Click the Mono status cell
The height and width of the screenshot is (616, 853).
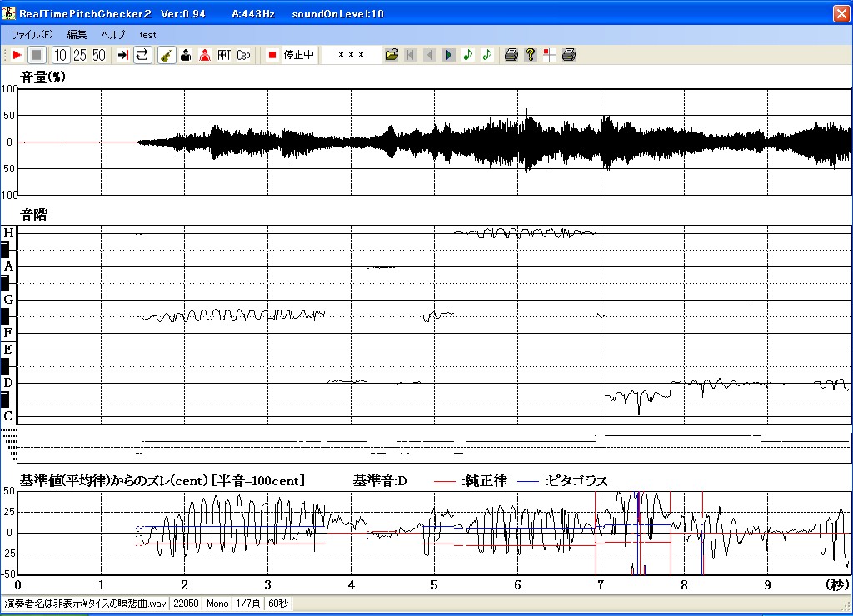[x=217, y=604]
